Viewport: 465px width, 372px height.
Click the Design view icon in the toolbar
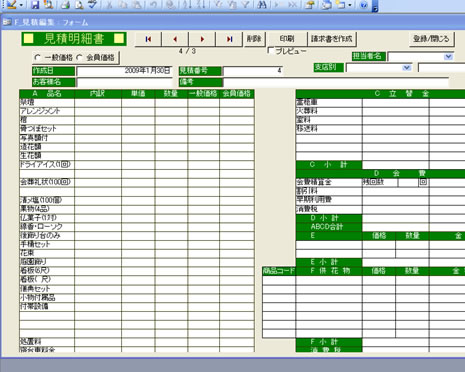pyautogui.click(x=11, y=4)
